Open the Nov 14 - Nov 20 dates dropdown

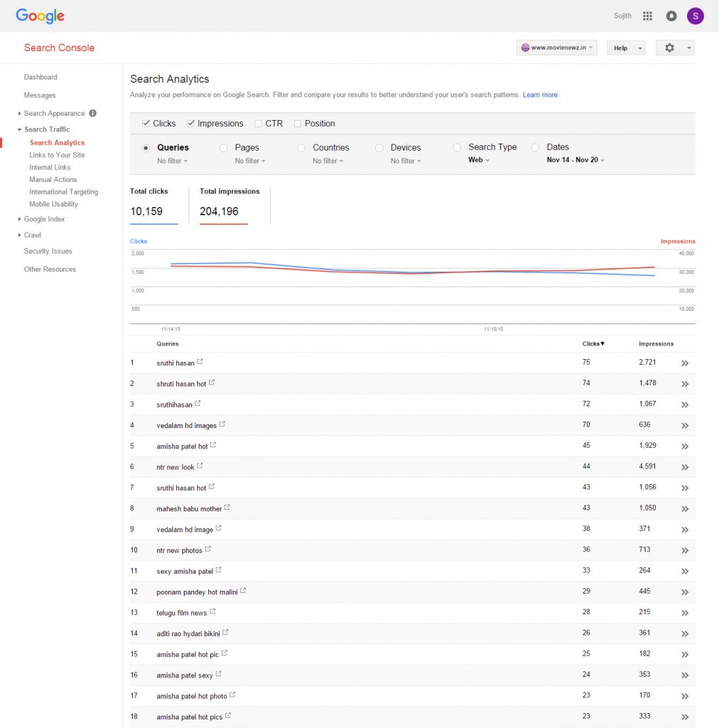pyautogui.click(x=575, y=160)
